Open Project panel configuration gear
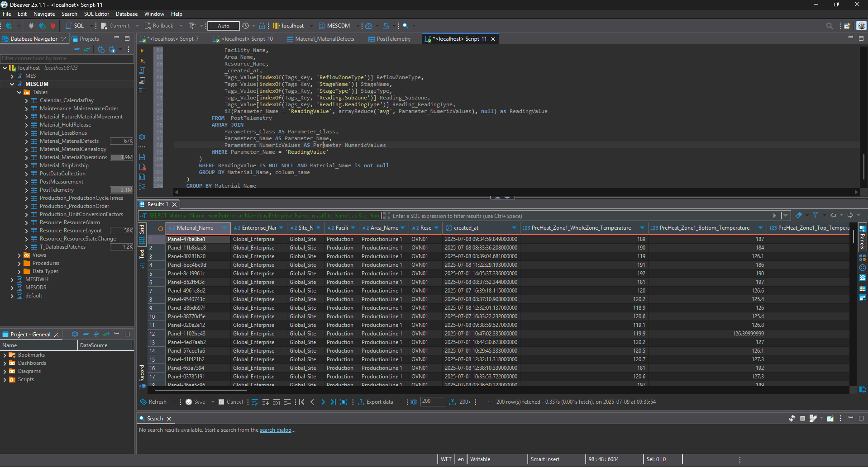This screenshot has height=467, width=868. (x=75, y=334)
